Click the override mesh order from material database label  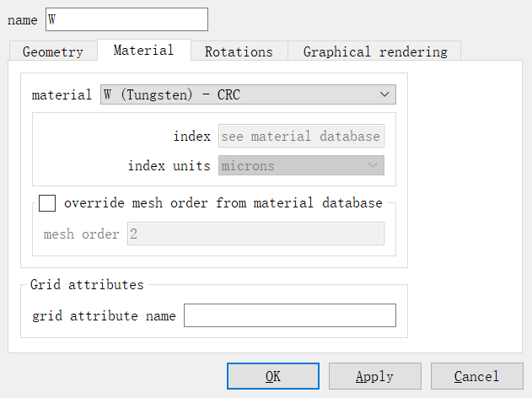(x=223, y=203)
